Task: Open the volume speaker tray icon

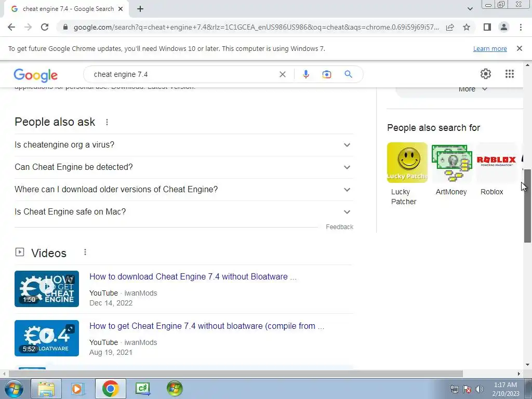Action: [x=480, y=389]
